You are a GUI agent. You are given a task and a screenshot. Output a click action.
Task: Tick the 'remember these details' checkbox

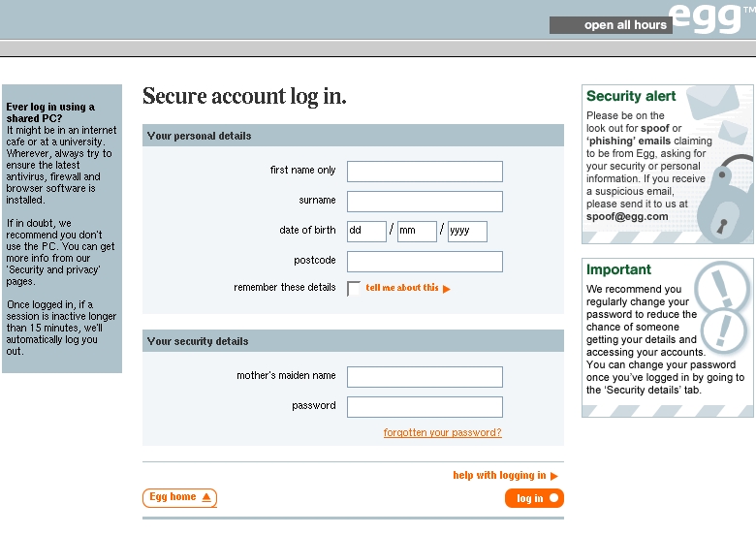[354, 288]
